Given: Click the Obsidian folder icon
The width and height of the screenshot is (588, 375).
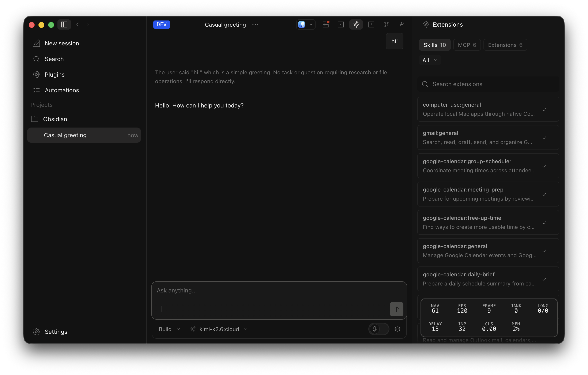Looking at the screenshot, I should click(35, 119).
